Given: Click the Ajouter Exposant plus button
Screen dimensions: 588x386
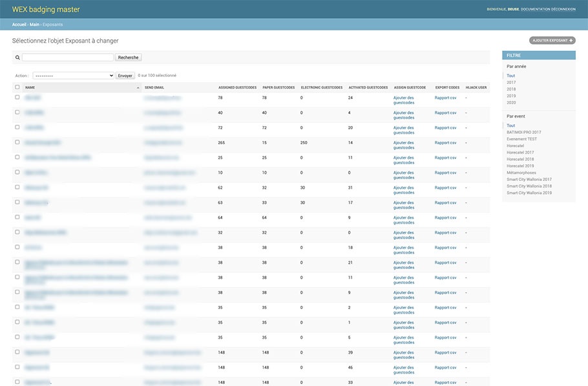Looking at the screenshot, I should tap(552, 40).
